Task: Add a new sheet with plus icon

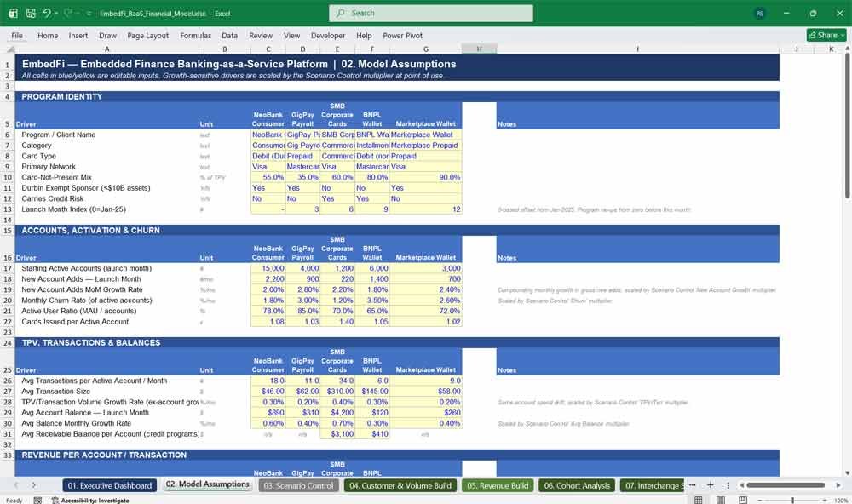Action: (710, 485)
